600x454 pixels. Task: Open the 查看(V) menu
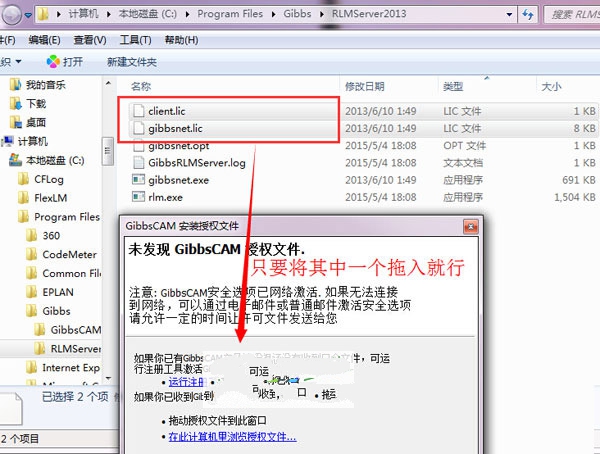(x=90, y=40)
